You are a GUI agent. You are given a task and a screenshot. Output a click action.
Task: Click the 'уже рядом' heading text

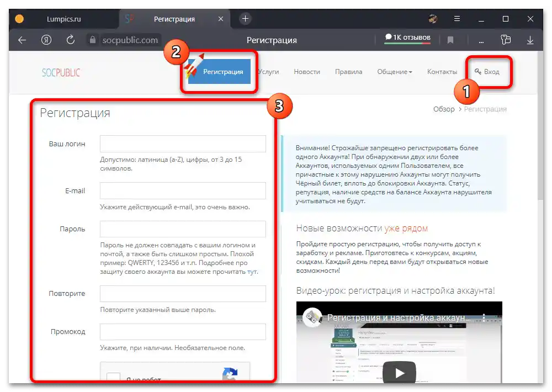click(x=406, y=229)
